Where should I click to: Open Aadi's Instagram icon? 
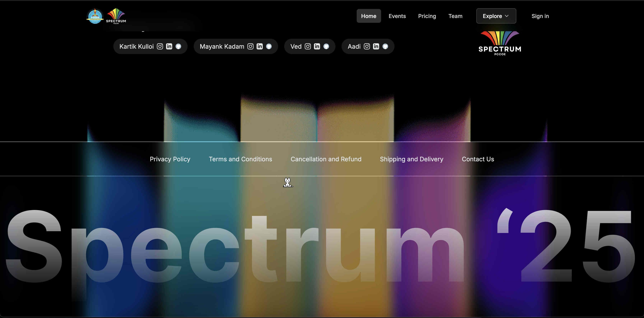[367, 47]
